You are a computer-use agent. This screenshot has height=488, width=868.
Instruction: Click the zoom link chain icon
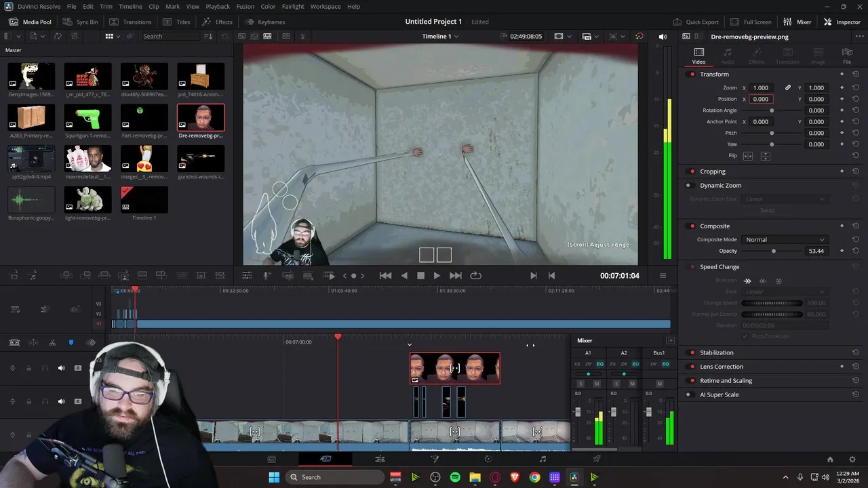tap(788, 87)
